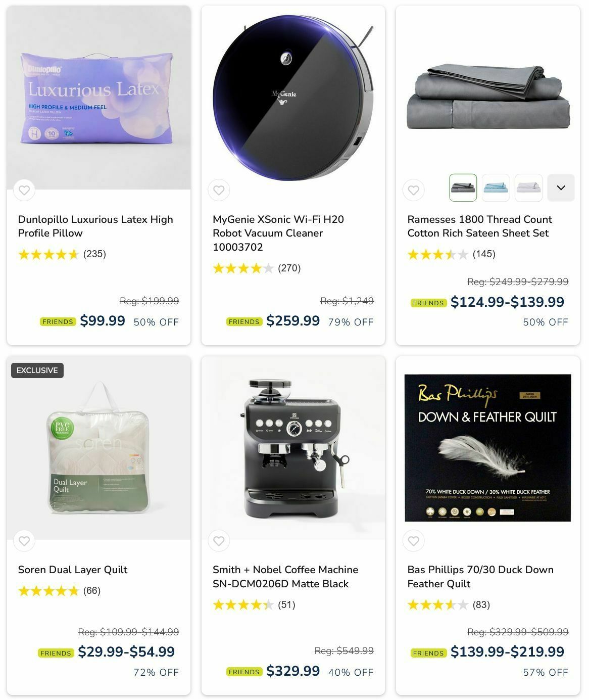Favorite the Bas Phillips Quilt heart icon
The image size is (589, 700).
(413, 541)
